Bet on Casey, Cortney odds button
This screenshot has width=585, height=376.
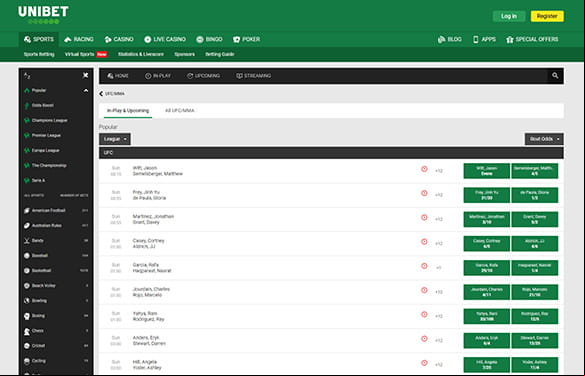coord(487,244)
